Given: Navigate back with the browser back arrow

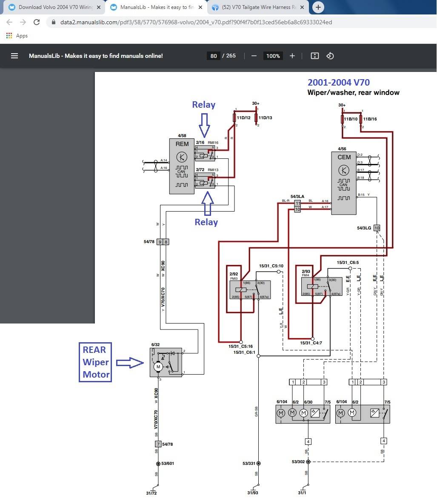Looking at the screenshot, I should (9, 22).
